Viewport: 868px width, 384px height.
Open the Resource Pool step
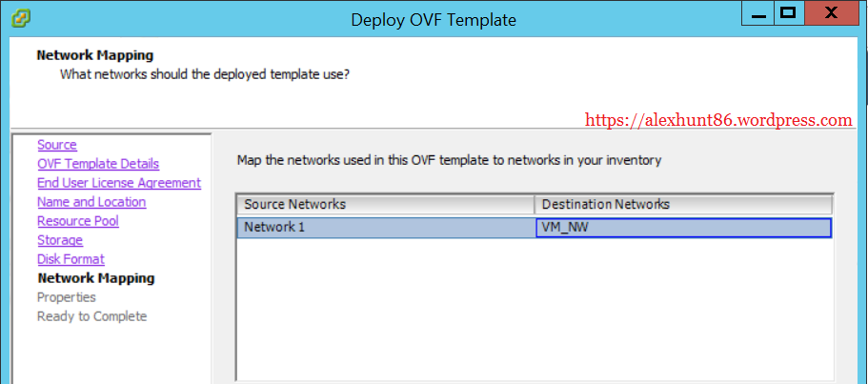click(78, 221)
